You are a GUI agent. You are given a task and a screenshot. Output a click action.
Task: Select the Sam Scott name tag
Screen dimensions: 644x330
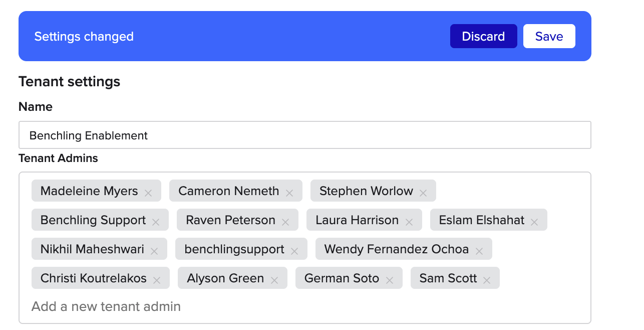448,278
